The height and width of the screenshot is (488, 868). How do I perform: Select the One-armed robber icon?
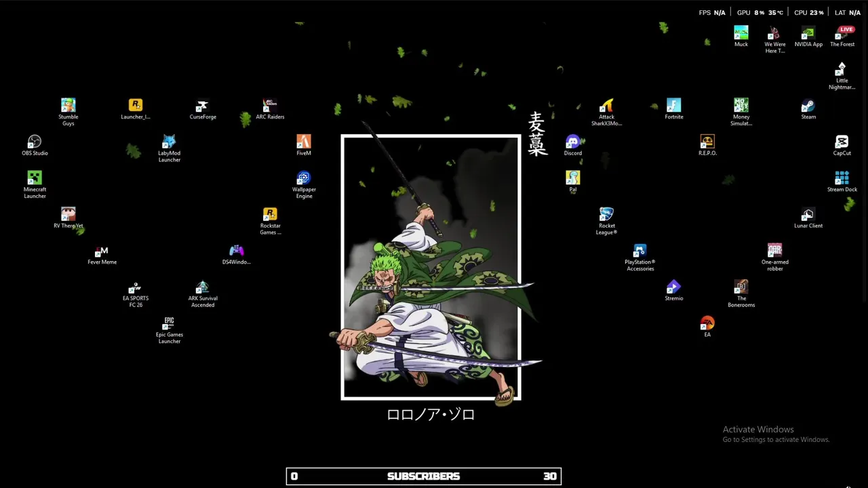(x=774, y=258)
